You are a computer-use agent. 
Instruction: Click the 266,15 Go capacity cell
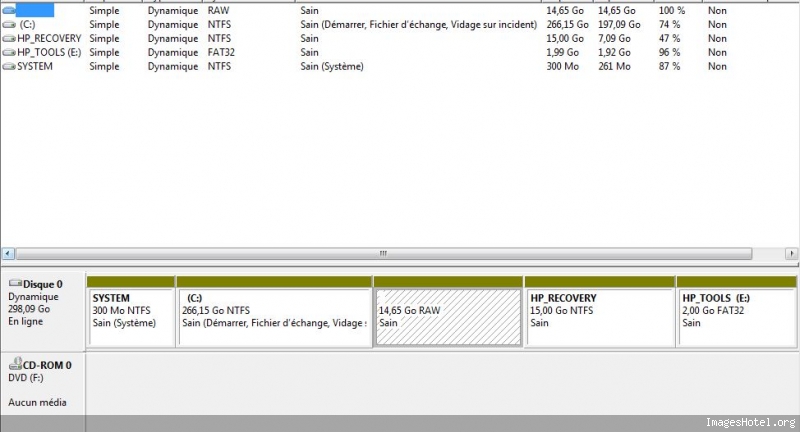567,24
